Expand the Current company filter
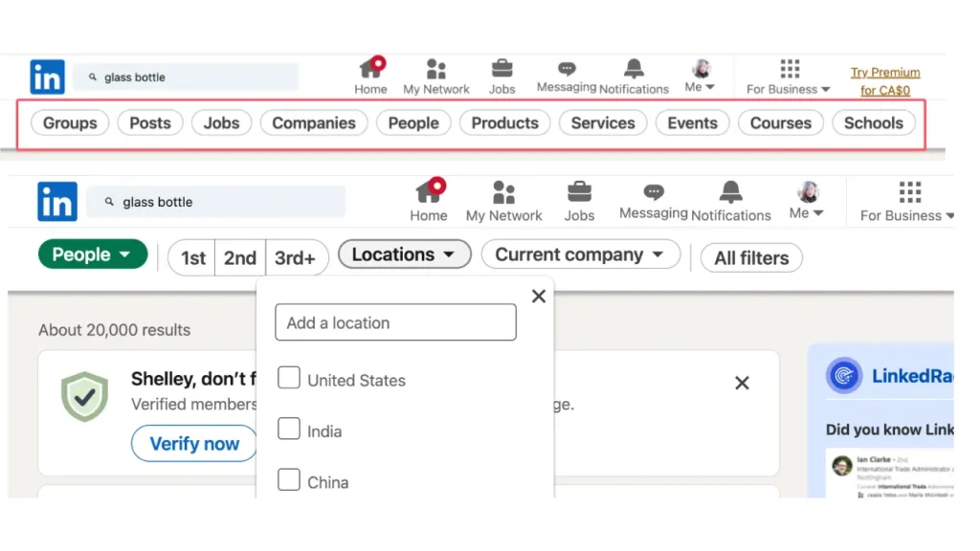This screenshot has width=980, height=551. [581, 254]
